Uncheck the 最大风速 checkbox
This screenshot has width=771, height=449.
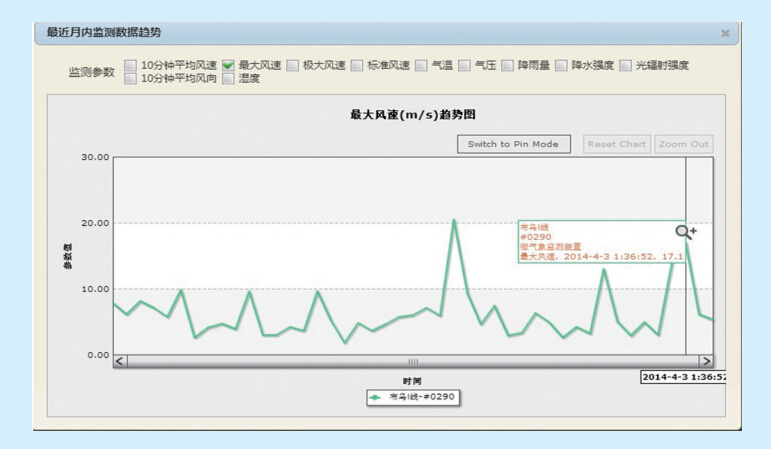pos(228,66)
